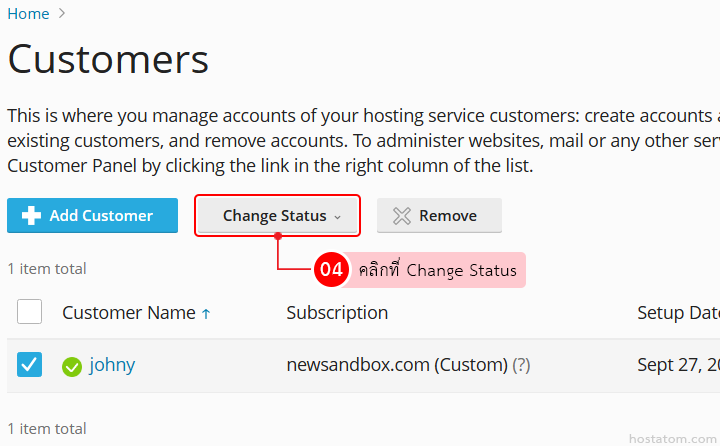
Task: Sort by the Setup Date column header
Action: (677, 313)
